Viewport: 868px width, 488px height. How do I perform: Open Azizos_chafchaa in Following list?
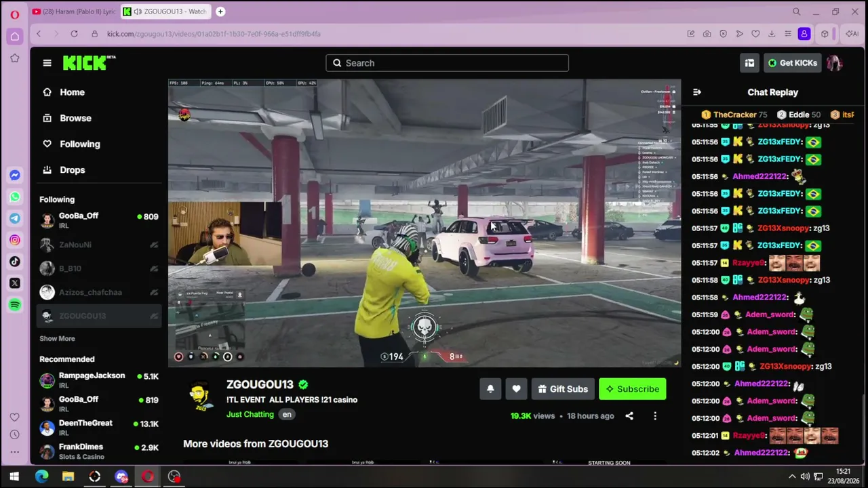[99, 292]
